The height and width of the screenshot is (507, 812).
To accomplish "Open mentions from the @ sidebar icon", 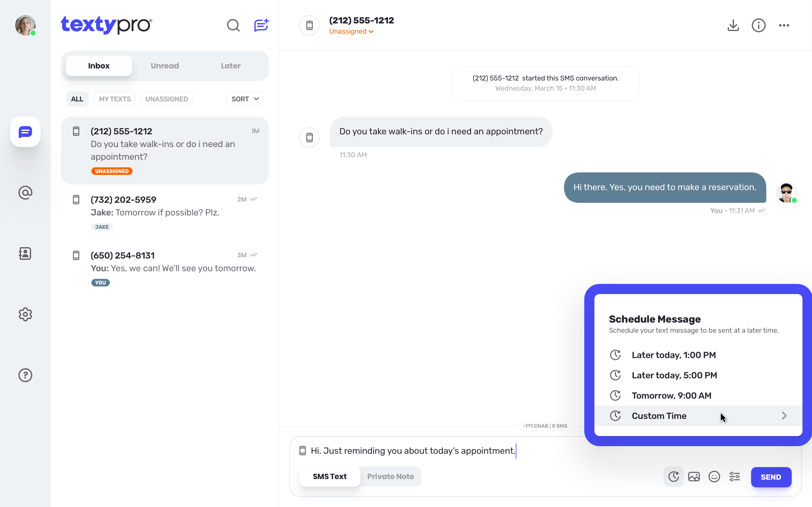I will point(25,193).
